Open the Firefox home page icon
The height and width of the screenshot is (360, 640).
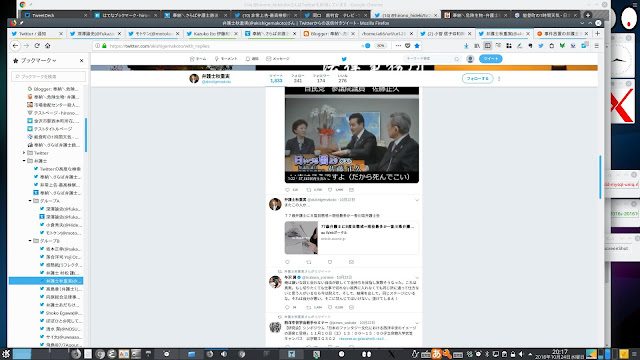(47, 46)
